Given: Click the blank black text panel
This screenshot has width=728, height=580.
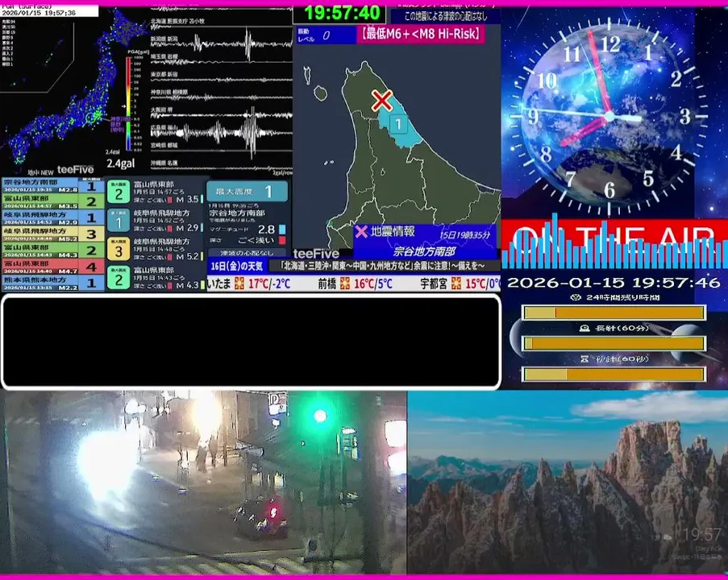Looking at the screenshot, I should [252, 342].
